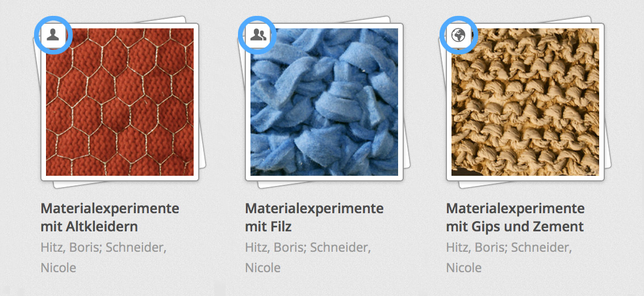Screen dimensions: 644x296
Task: Open the beige knitted plaster thumbnail
Action: (x=525, y=102)
